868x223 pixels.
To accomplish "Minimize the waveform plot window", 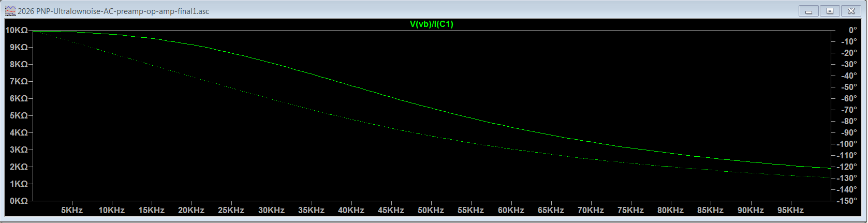I will (808, 11).
